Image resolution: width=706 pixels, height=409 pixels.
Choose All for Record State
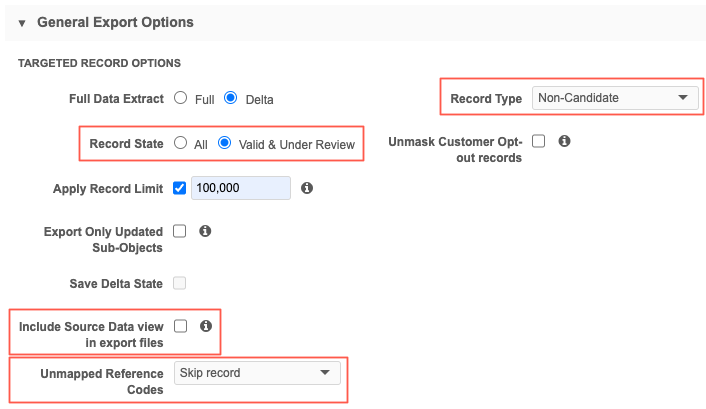(x=181, y=143)
